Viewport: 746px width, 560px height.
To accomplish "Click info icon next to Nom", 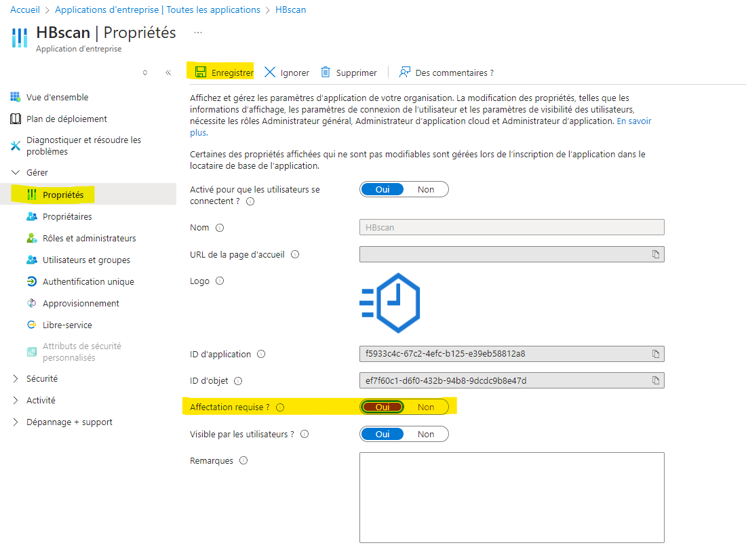I will pos(219,227).
